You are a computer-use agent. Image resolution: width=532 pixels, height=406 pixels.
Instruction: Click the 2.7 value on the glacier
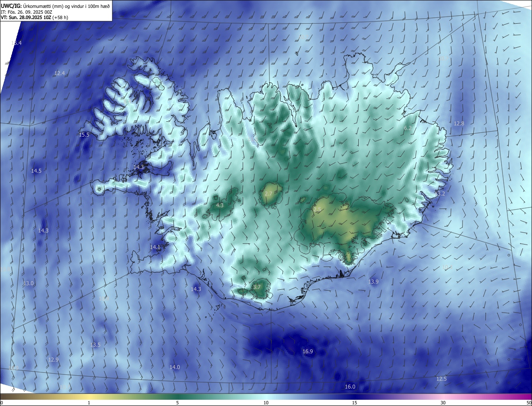point(268,194)
